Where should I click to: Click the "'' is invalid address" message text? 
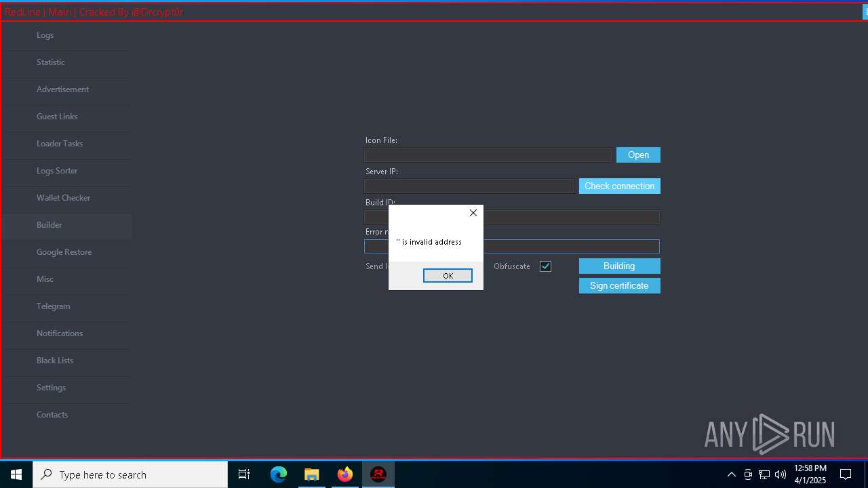tap(429, 242)
